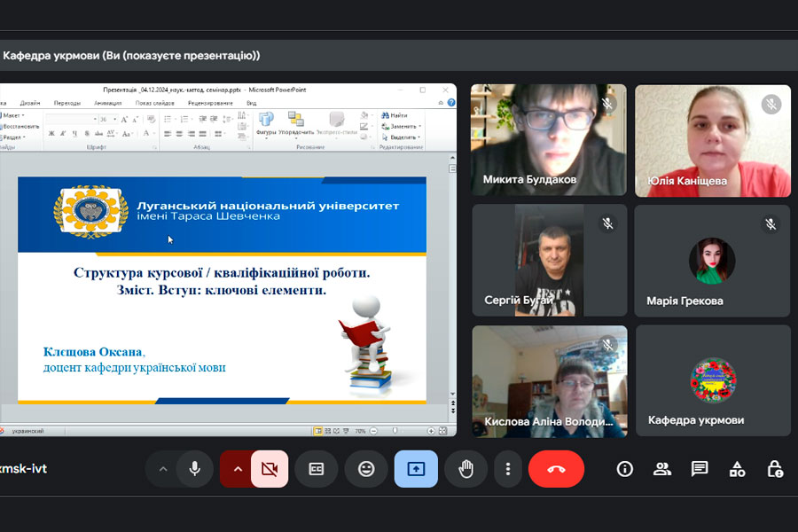Open the Показ слайдов ribbon tab

154,103
